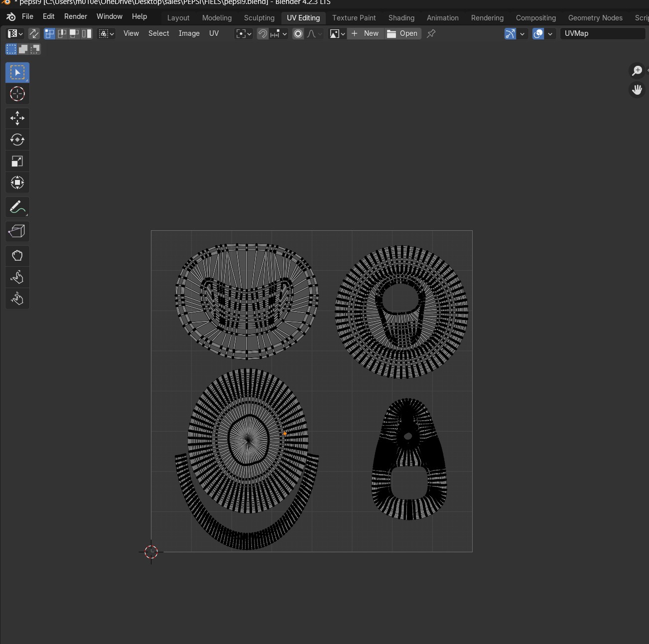Open the Edit menu
The image size is (649, 644).
pyautogui.click(x=48, y=16)
